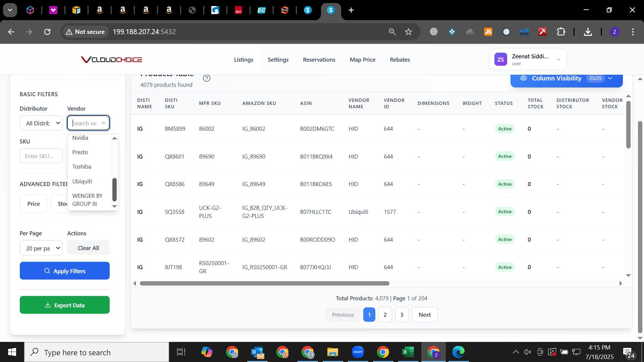Click the table horizontal scrollbar thumb
644x362 pixels.
(x=264, y=284)
